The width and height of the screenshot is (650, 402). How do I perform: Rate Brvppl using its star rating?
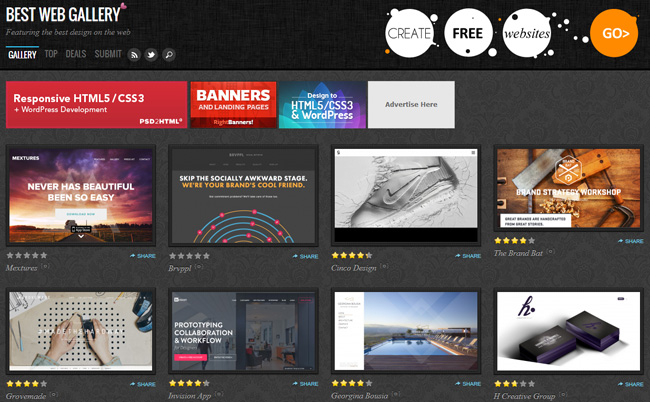click(x=189, y=256)
